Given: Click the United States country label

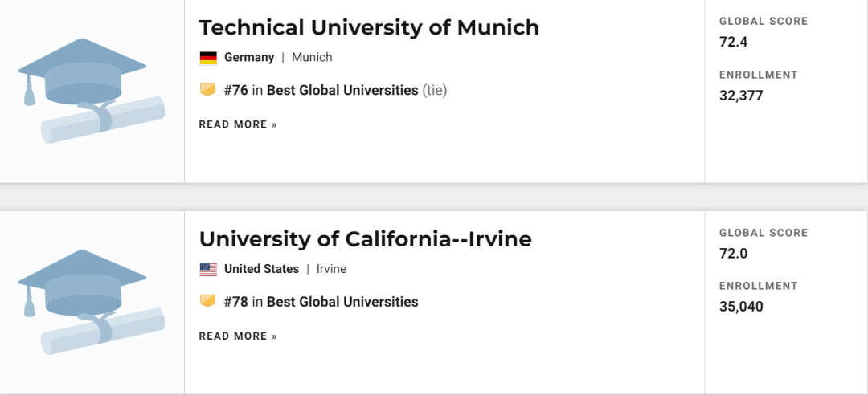Looking at the screenshot, I should (x=261, y=269).
